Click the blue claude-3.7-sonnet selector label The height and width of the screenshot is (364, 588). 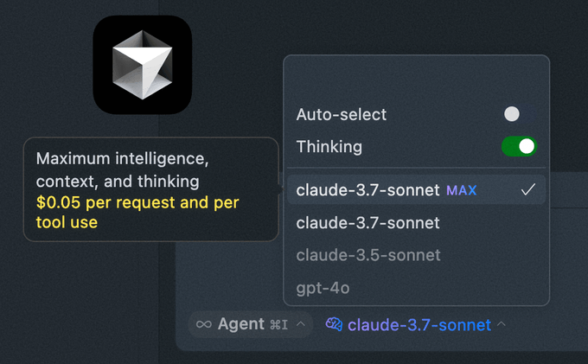coord(419,325)
